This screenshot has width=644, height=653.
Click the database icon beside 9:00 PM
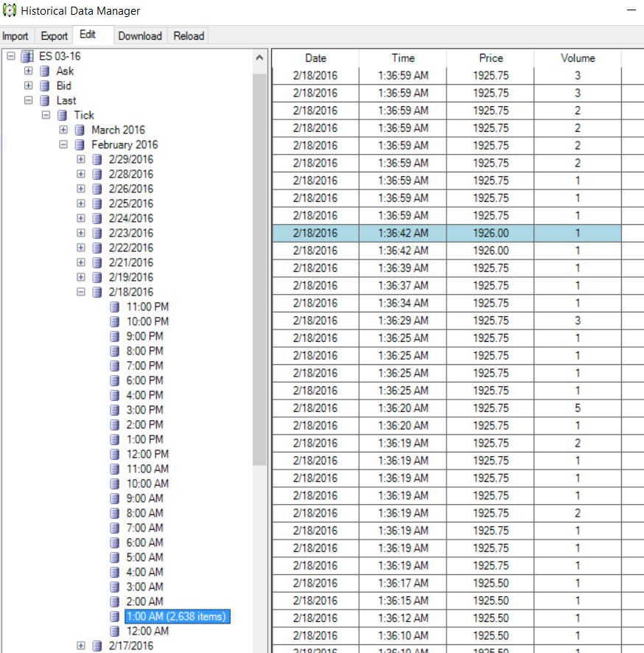(x=114, y=337)
